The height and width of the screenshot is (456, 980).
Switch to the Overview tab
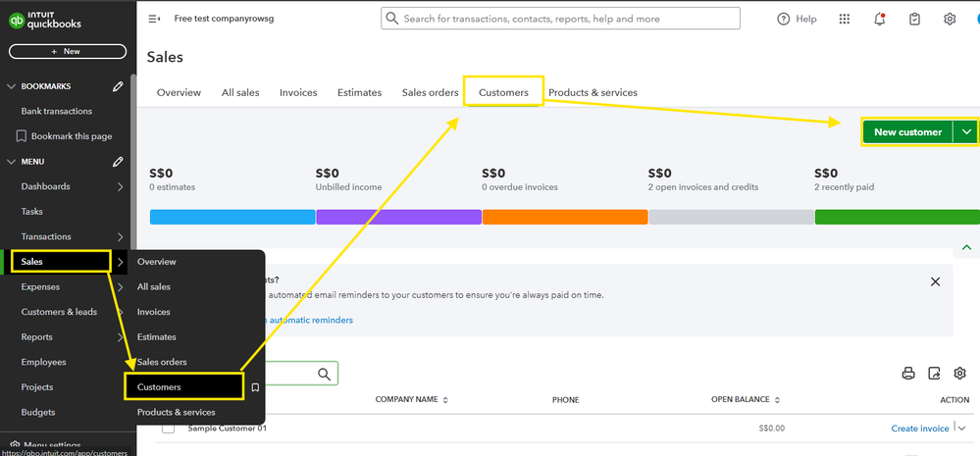(179, 92)
